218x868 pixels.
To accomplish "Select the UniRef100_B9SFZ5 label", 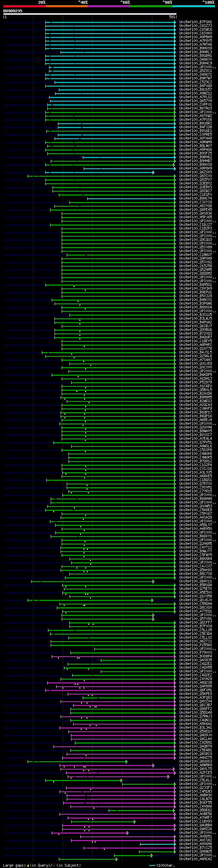I will pos(196,154).
